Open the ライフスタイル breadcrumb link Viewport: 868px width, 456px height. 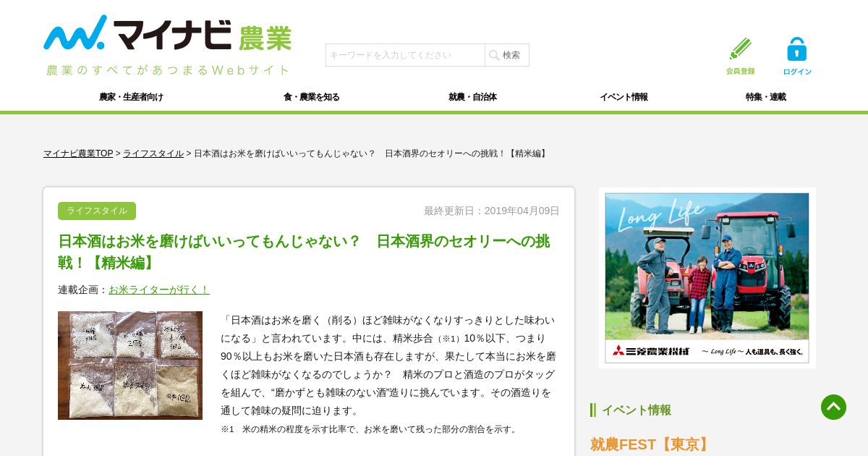click(153, 153)
